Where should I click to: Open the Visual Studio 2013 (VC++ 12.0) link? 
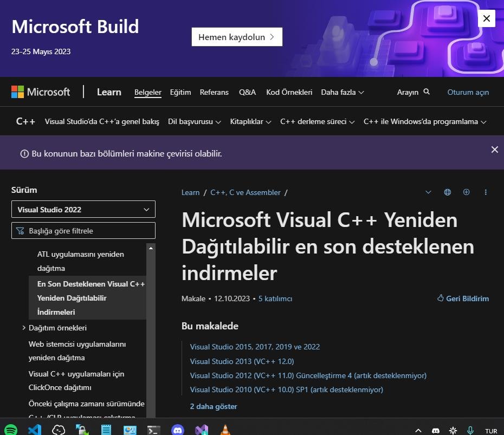242,361
